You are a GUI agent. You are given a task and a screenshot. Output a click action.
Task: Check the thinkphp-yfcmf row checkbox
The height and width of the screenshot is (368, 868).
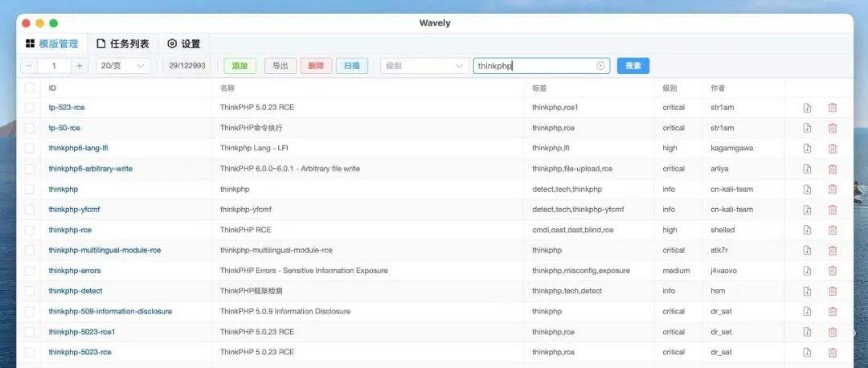pos(30,210)
